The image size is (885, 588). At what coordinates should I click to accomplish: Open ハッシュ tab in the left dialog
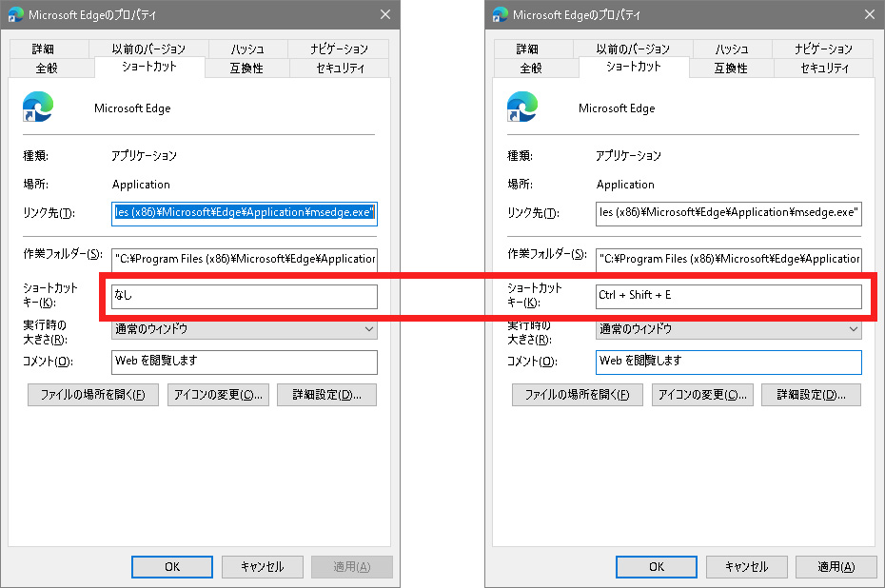click(x=249, y=49)
